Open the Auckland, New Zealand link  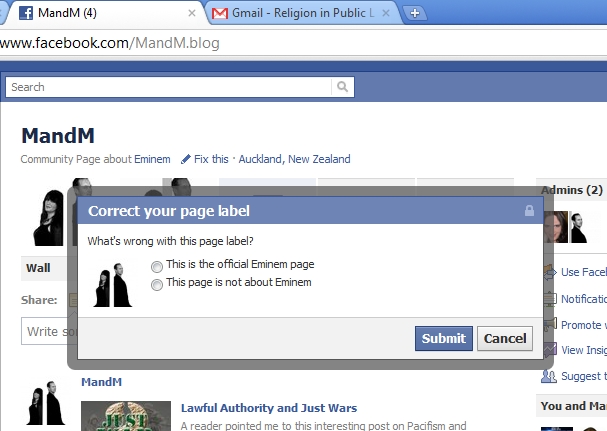click(x=294, y=159)
